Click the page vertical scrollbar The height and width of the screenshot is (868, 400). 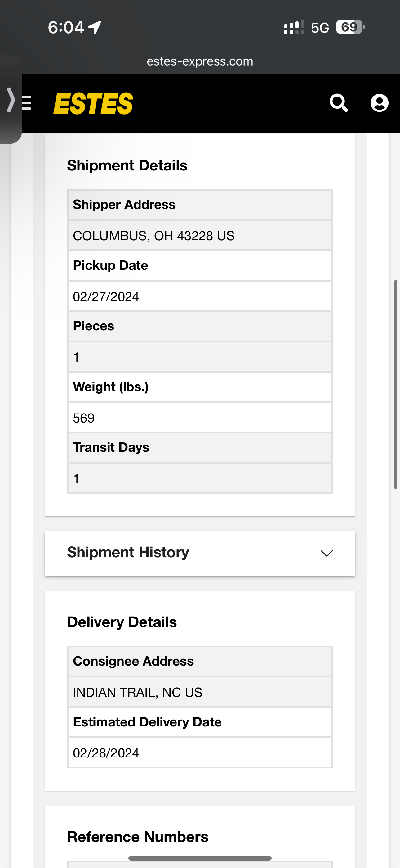[396, 384]
